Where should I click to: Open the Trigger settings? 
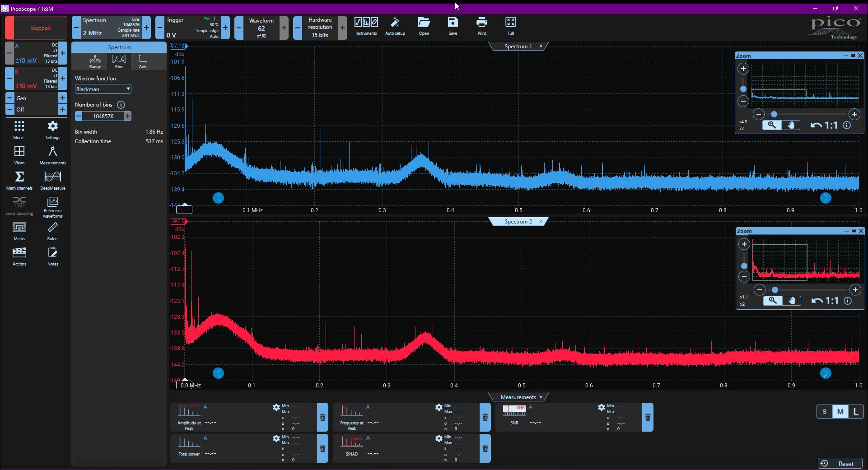coord(192,28)
